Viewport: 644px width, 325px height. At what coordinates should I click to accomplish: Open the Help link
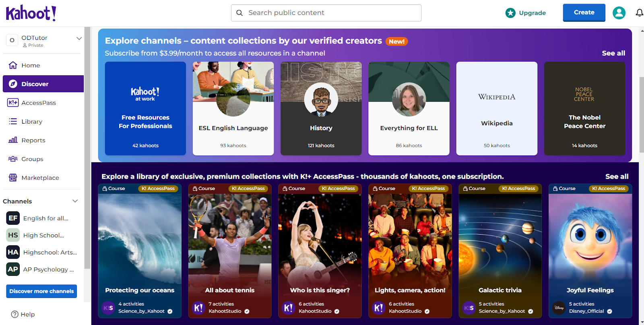[x=23, y=314]
